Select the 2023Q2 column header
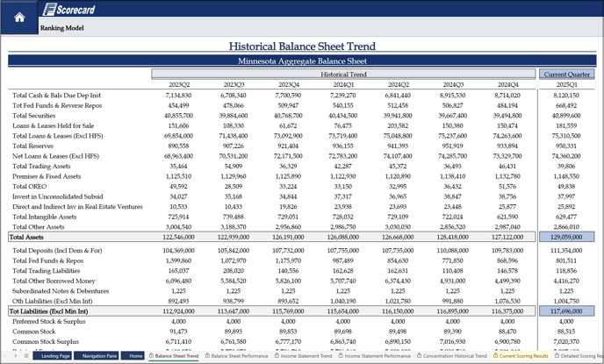 click(x=179, y=85)
